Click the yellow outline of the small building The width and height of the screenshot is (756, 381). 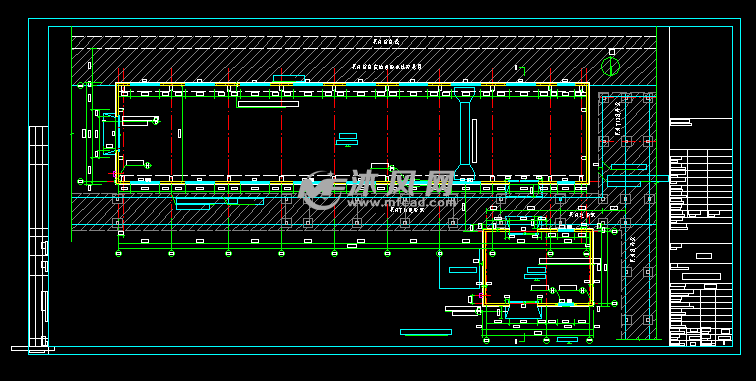[538, 267]
